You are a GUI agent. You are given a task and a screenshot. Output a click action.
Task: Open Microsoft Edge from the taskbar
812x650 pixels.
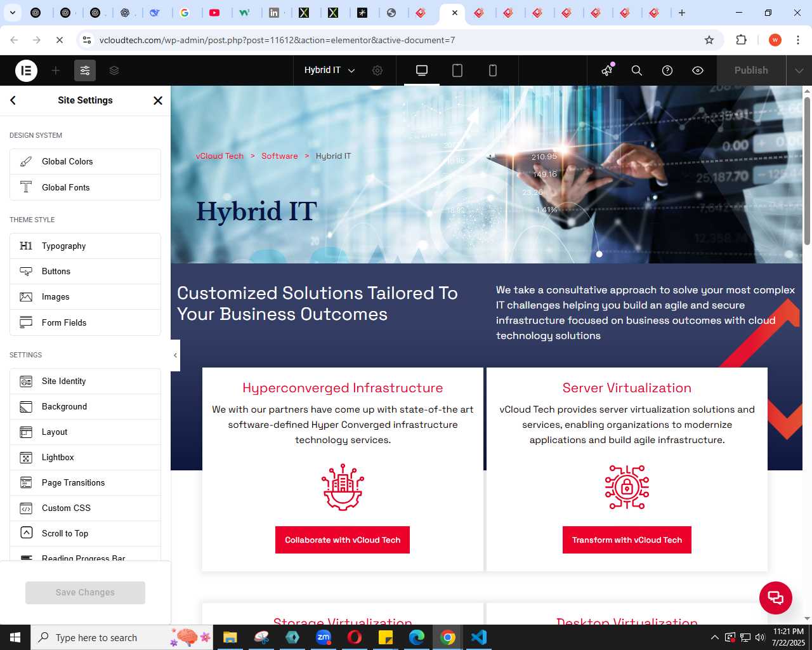pos(417,637)
